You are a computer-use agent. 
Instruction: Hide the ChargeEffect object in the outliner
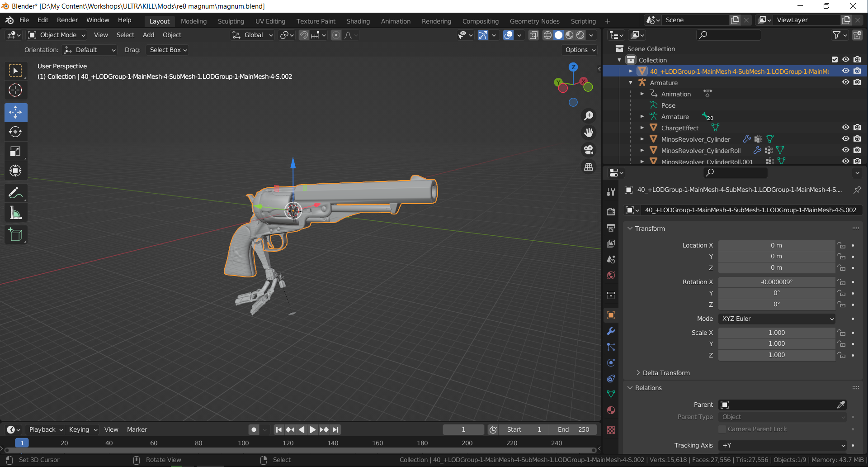coord(845,128)
